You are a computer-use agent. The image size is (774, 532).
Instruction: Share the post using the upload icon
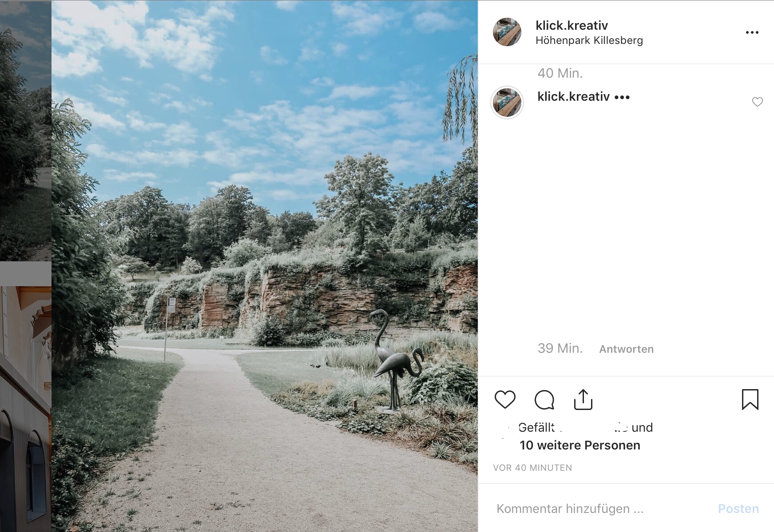pyautogui.click(x=583, y=399)
